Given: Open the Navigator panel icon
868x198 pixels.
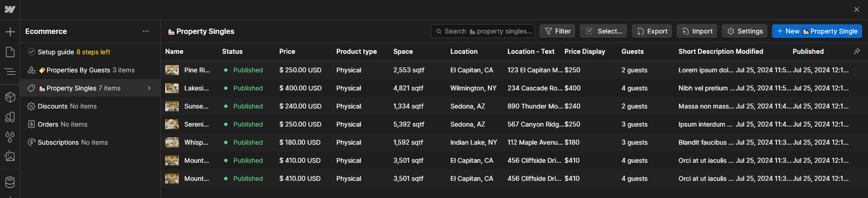Looking at the screenshot, I should (x=10, y=71).
